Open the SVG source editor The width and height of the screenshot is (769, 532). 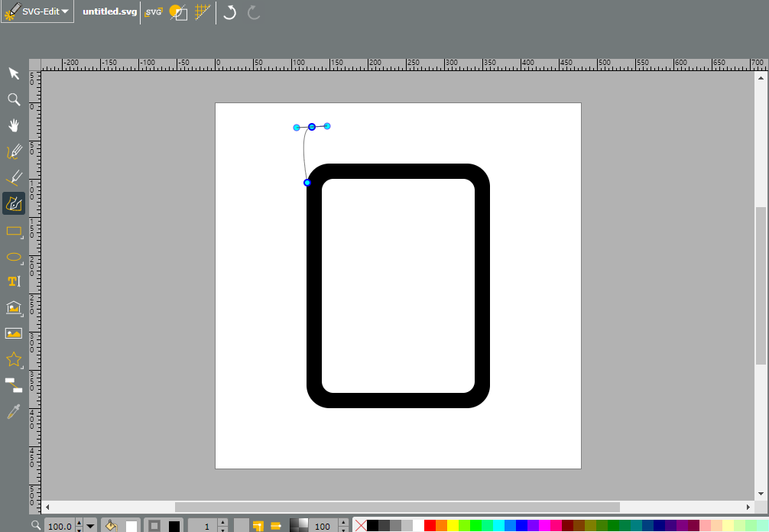click(154, 12)
